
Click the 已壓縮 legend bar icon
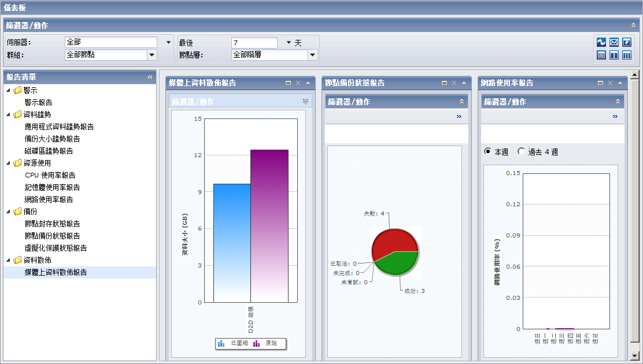pos(221,344)
